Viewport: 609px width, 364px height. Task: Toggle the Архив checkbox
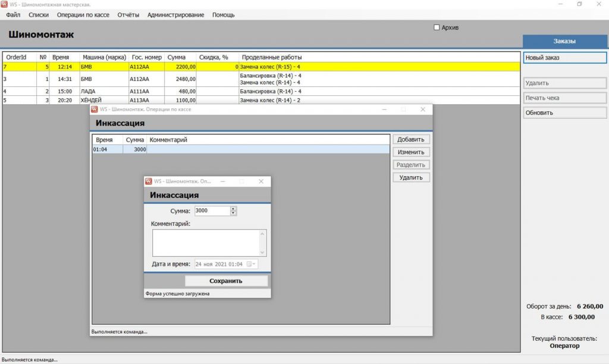tap(437, 27)
